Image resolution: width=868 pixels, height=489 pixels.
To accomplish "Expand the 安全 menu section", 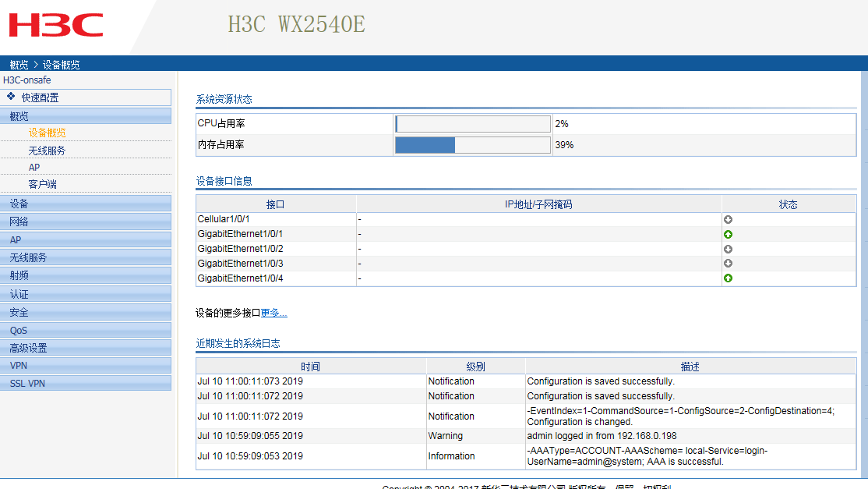I will [86, 312].
